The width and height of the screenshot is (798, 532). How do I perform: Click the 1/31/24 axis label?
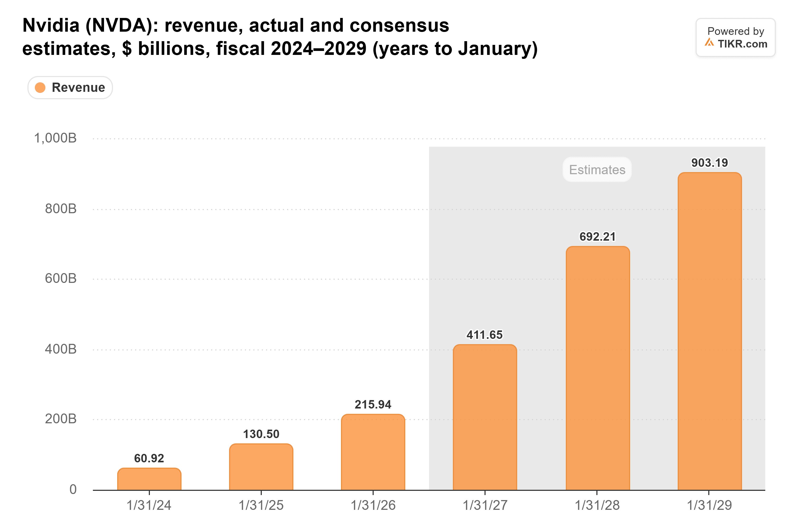click(149, 506)
